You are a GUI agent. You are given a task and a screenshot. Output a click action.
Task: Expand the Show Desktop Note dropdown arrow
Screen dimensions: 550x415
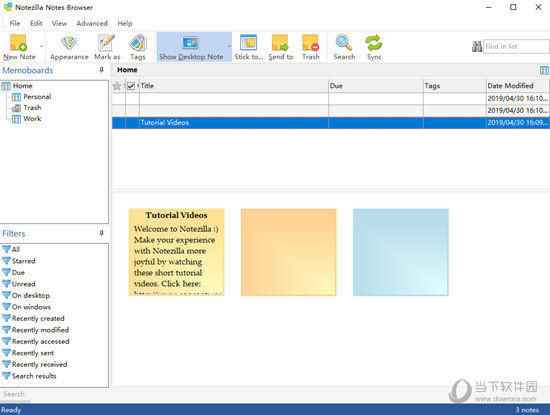tap(229, 46)
